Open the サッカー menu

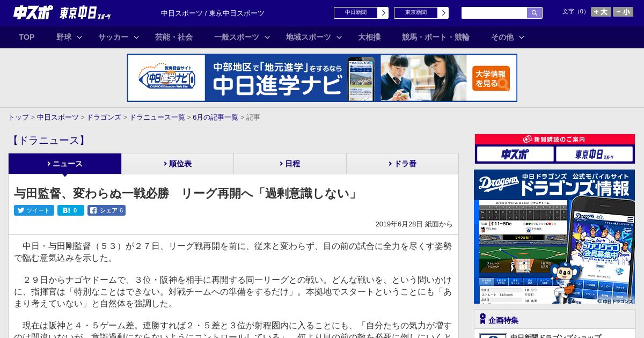pyautogui.click(x=113, y=37)
